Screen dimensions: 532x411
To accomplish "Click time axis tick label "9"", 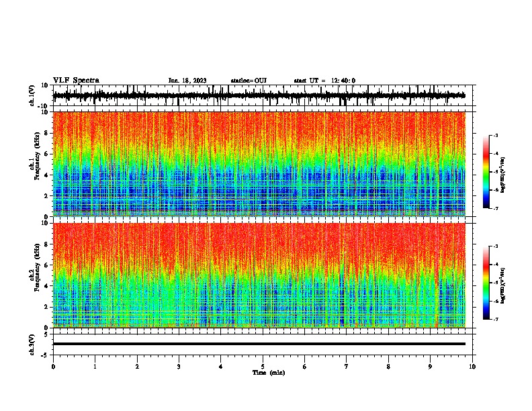I will 430,367.
